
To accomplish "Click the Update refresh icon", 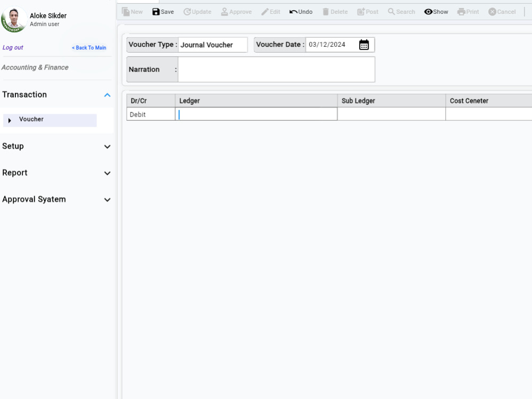I will pyautogui.click(x=187, y=12).
